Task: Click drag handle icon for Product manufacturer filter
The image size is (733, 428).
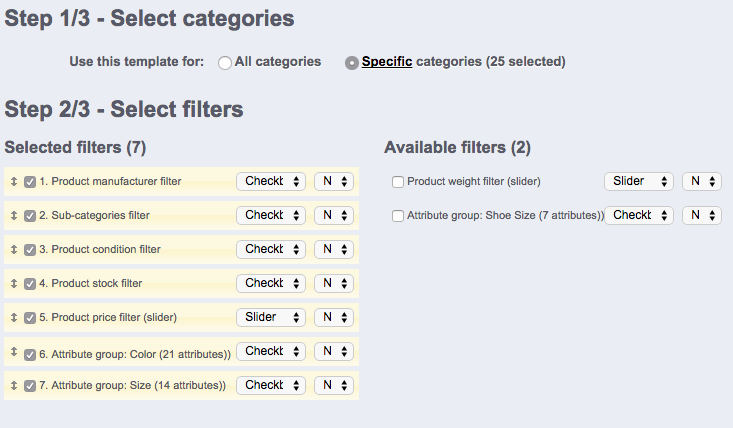Action: [14, 182]
